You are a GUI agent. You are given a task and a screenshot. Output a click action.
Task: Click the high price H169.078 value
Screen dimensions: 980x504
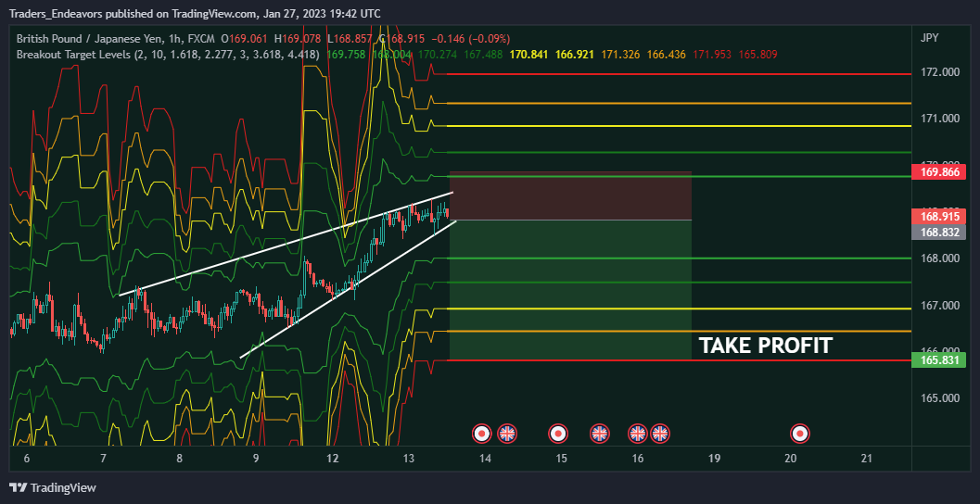pyautogui.click(x=299, y=38)
